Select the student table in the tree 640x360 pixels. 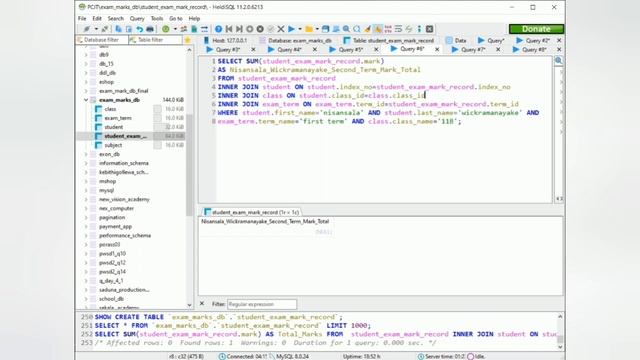113,127
